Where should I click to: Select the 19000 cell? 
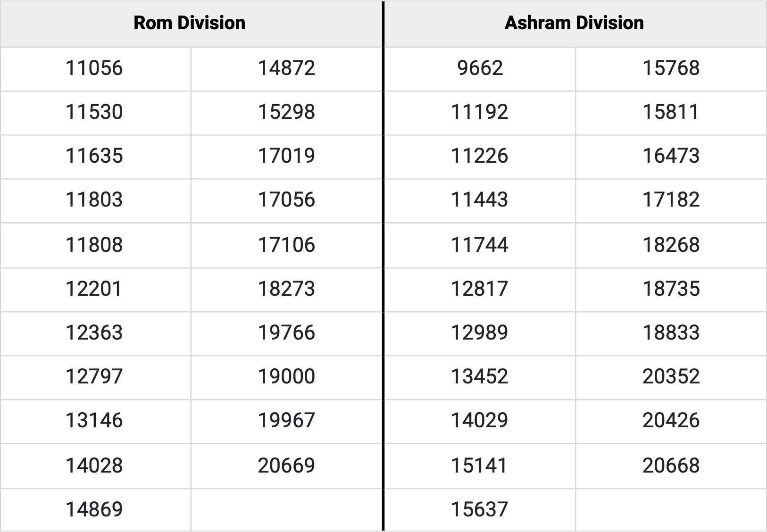point(287,378)
